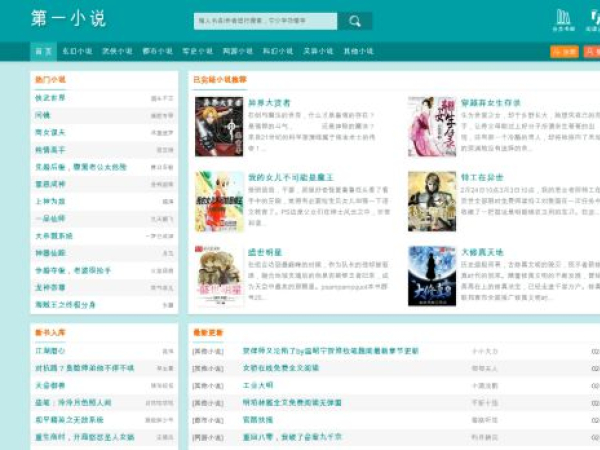Viewport: 600px width, 450px height.
Task: Open the bookshelf icon in the header
Action: [564, 21]
